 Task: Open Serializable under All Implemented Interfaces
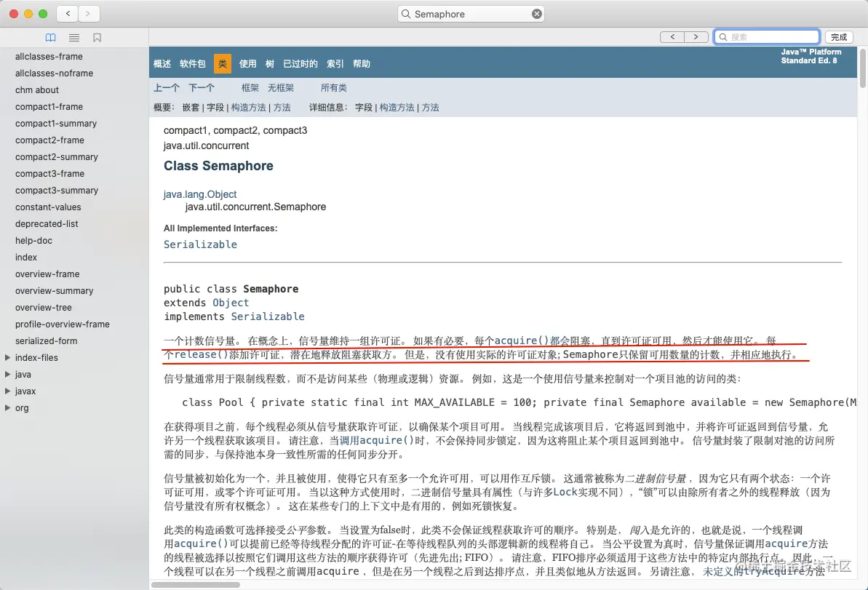(200, 244)
